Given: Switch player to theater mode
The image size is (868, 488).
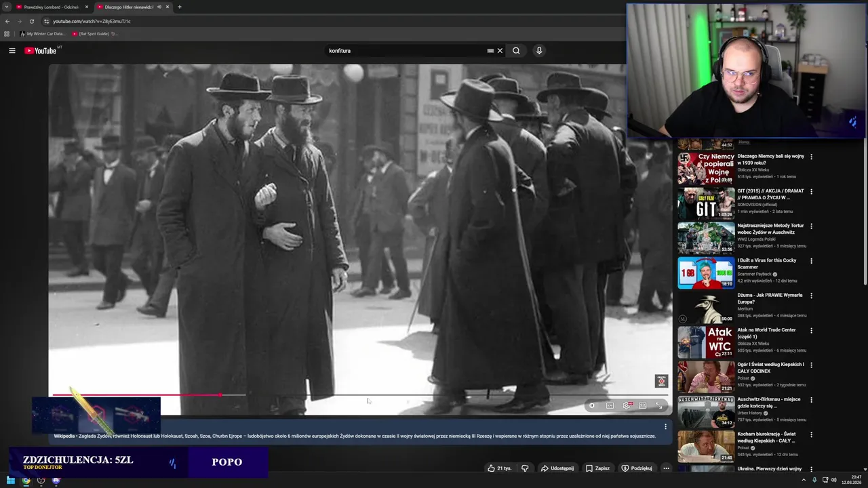Looking at the screenshot, I should click(643, 405).
